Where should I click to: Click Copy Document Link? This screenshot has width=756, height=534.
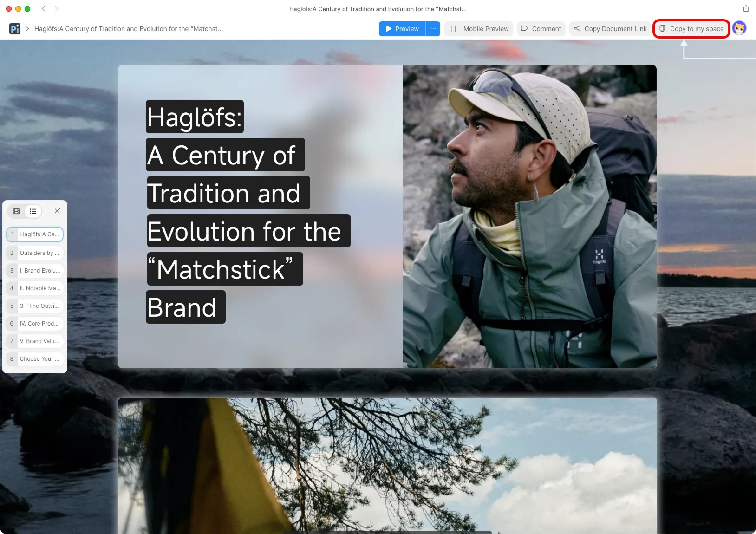coord(610,29)
